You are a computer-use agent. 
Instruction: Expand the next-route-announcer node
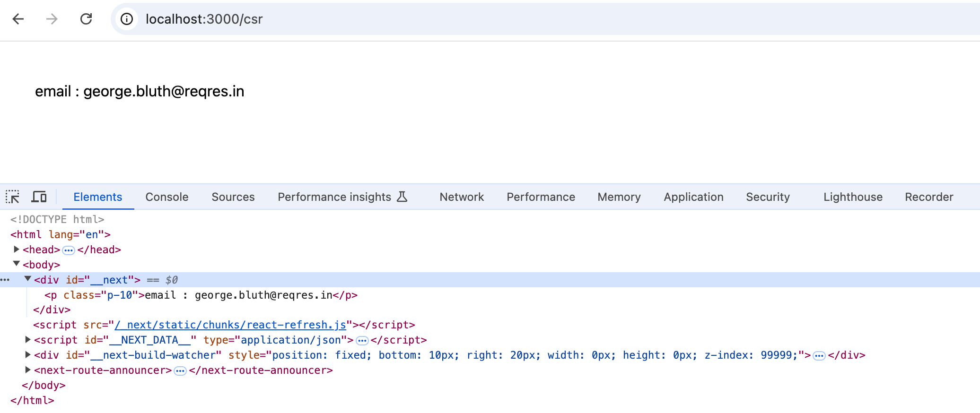tap(28, 370)
